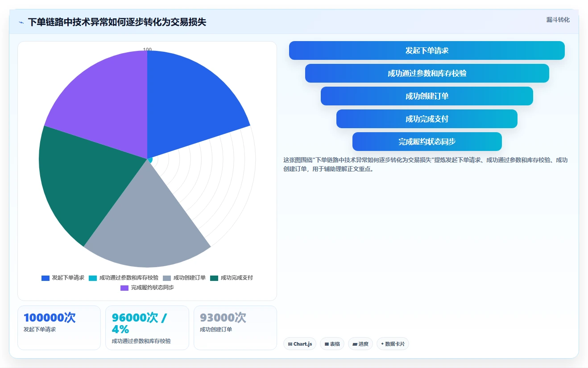Viewport: 588px width, 368px height.
Task: Toggle 成功通过参数和库存校验 cyan legend swatch
Action: pos(93,278)
